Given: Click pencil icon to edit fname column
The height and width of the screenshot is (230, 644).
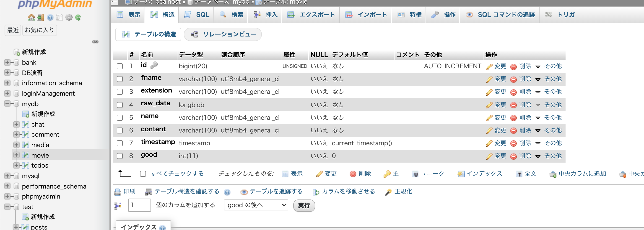Looking at the screenshot, I should [489, 79].
